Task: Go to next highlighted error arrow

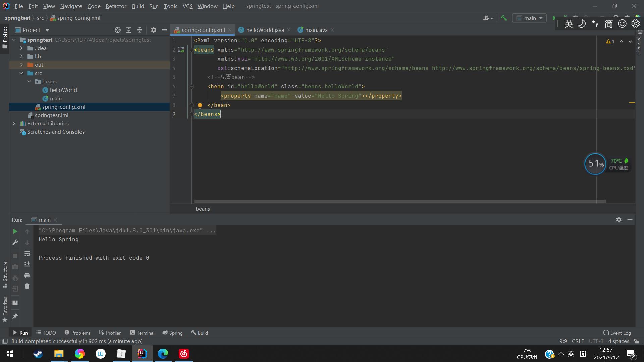Action: [x=630, y=41]
